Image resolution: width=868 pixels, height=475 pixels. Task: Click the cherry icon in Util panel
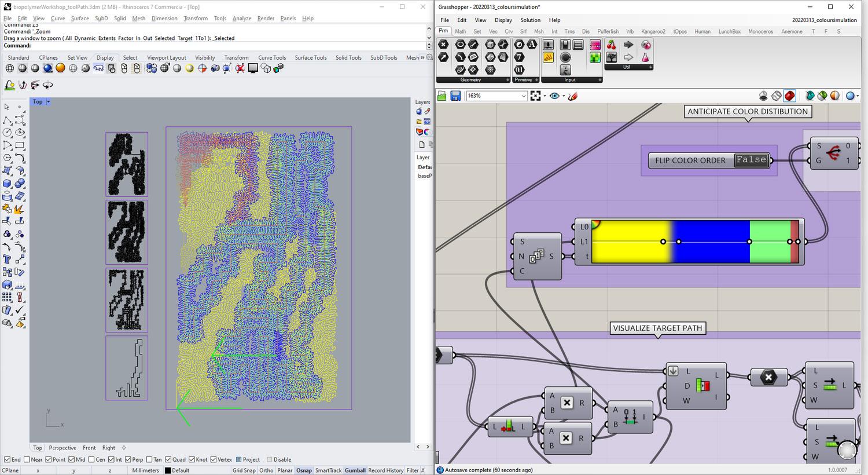point(612,45)
